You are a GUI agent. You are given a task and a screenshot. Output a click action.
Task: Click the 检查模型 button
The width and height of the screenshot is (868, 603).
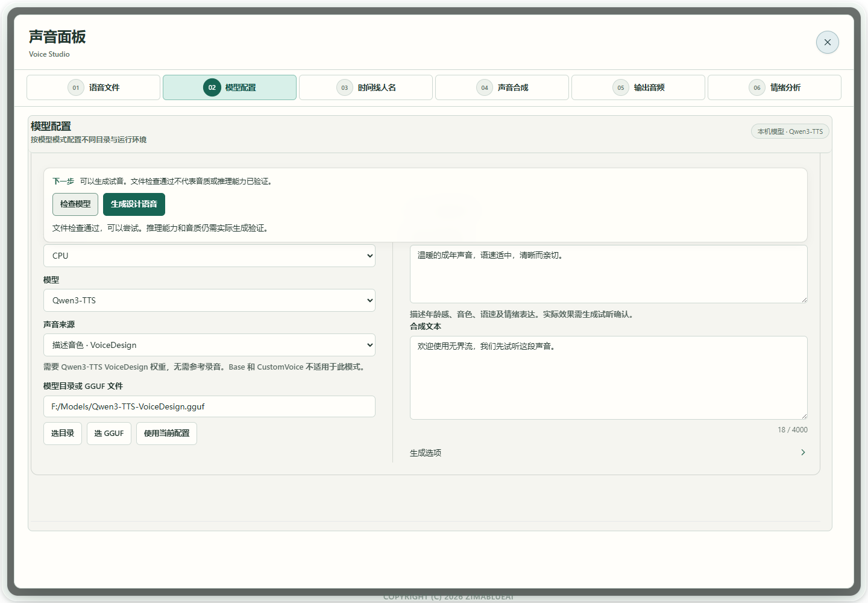[x=75, y=204]
